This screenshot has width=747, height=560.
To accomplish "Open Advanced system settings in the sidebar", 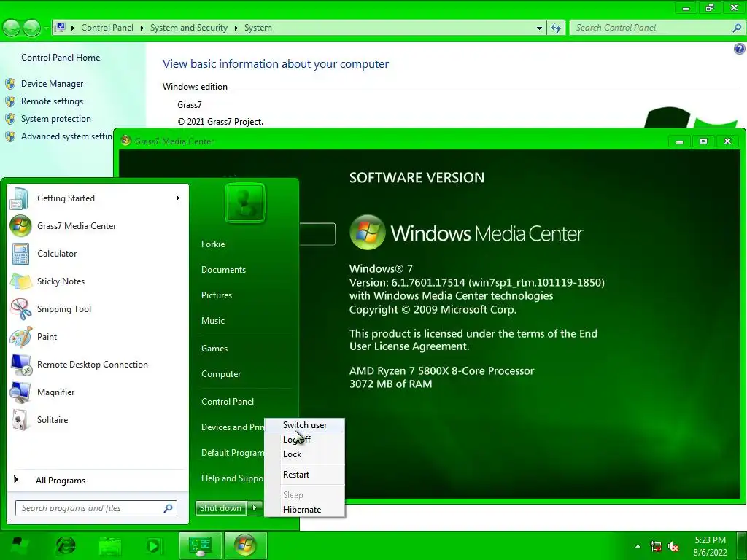I will click(66, 136).
